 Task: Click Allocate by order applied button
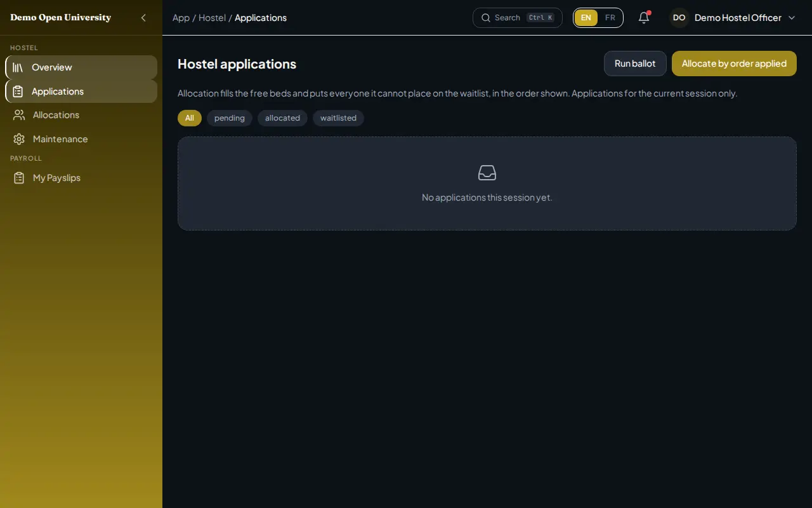tap(734, 63)
